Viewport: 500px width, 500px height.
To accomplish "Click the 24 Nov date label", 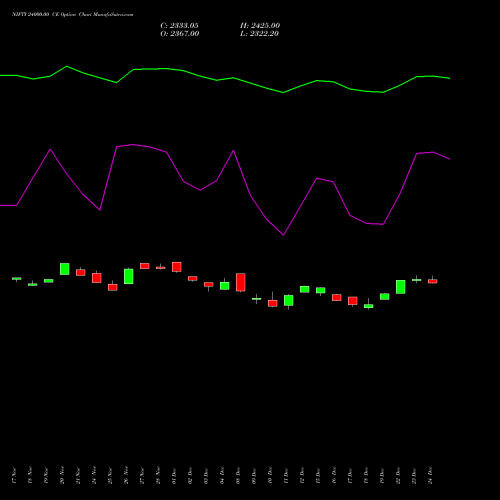I will pyautogui.click(x=94, y=475).
